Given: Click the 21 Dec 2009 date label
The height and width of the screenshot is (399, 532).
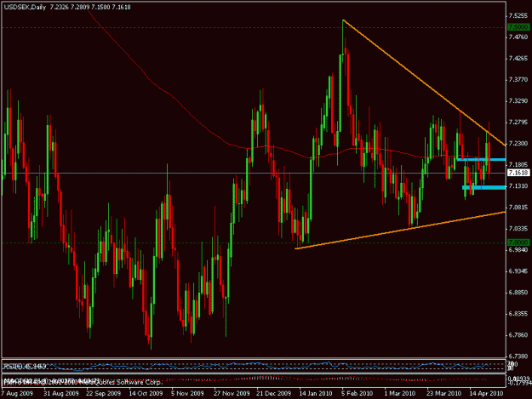Looking at the screenshot, I should (274, 393).
